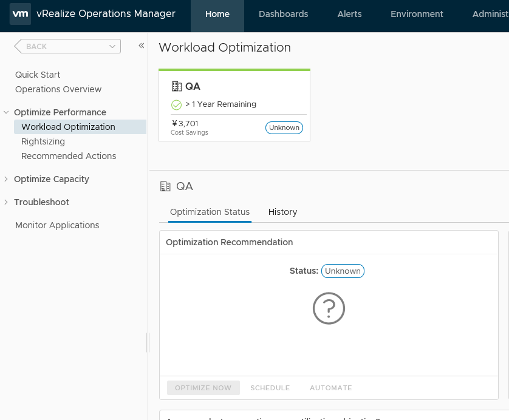Click the sidebar resize handle divider
This screenshot has width=509, height=420.
(x=148, y=342)
